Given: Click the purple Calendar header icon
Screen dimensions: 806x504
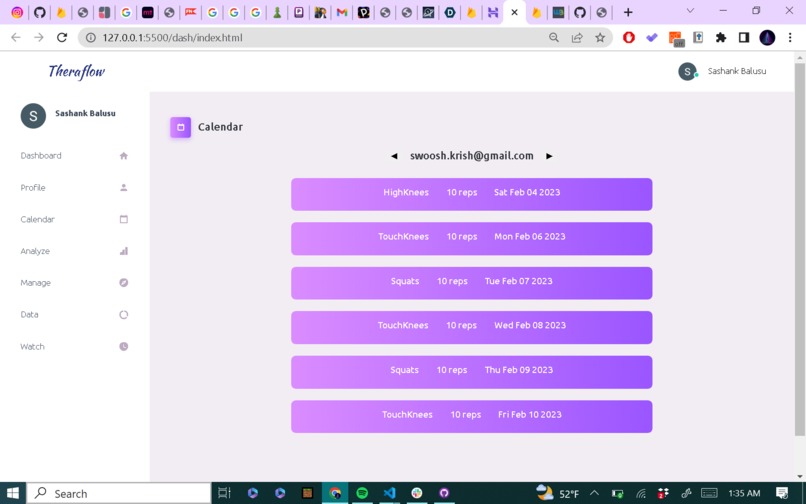Looking at the screenshot, I should pos(180,128).
